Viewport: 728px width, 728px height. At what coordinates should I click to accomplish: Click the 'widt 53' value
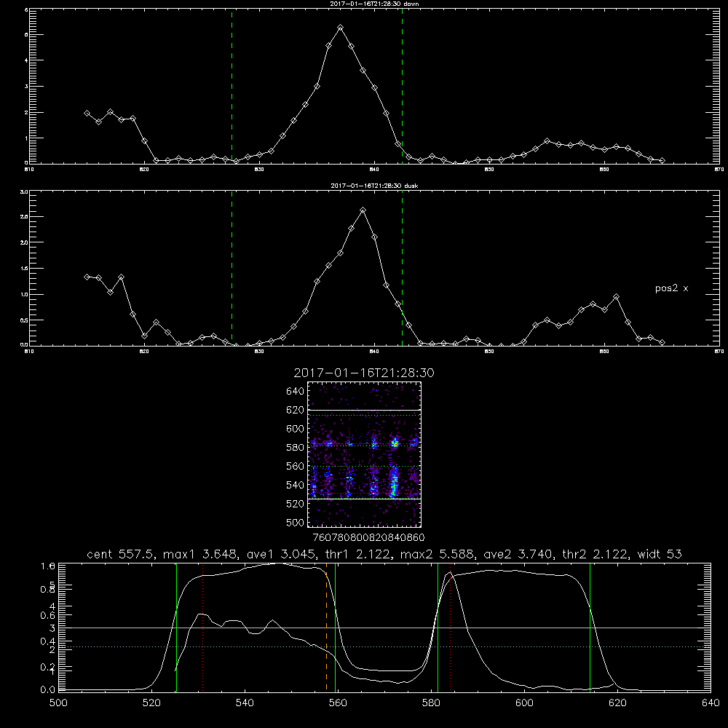coord(660,554)
